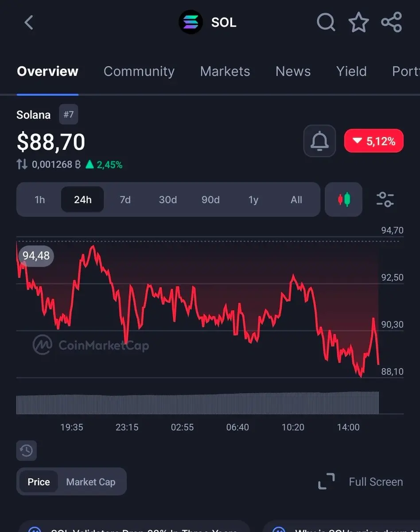This screenshot has height=532, width=420.
Task: Open the Yield tab
Action: tap(351, 71)
